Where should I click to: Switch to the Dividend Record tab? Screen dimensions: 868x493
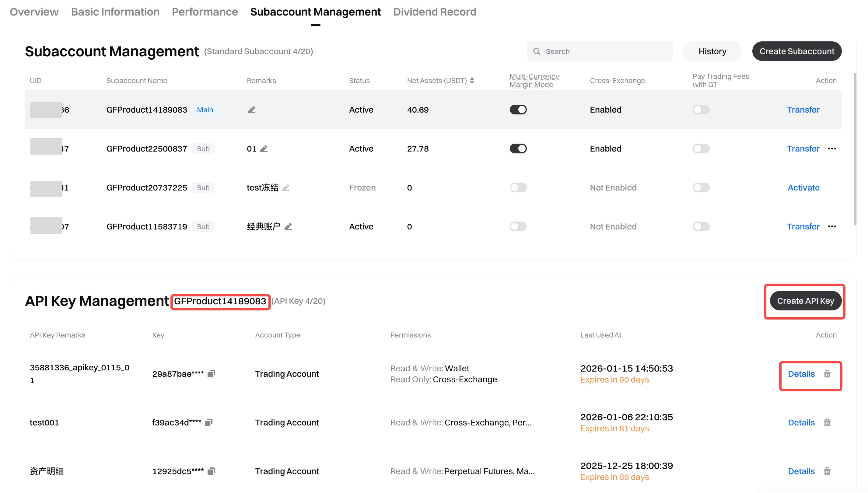click(x=434, y=12)
